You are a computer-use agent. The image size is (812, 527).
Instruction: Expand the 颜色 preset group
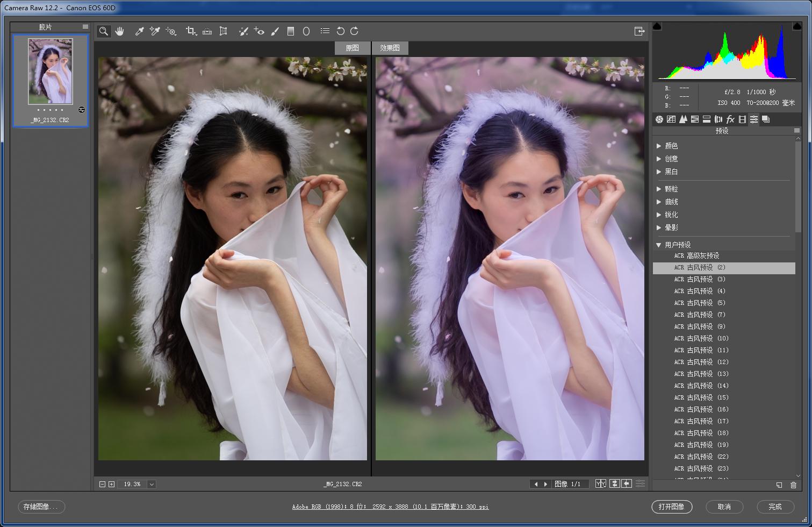pos(659,146)
